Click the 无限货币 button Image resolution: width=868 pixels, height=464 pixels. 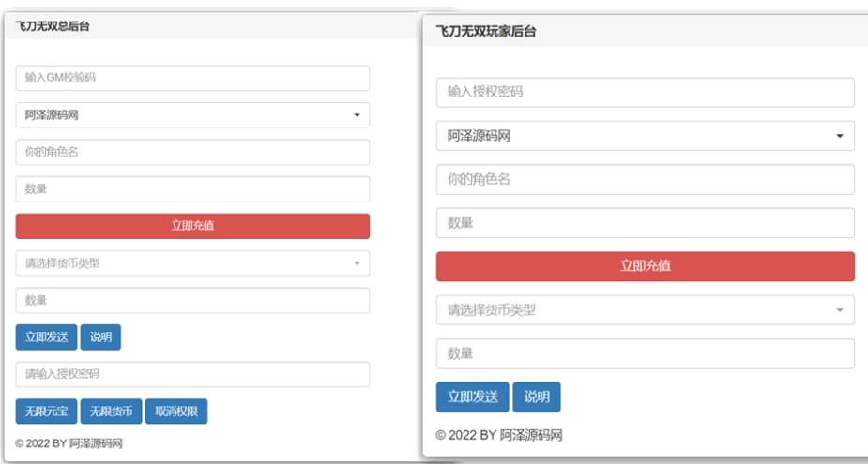111,412
